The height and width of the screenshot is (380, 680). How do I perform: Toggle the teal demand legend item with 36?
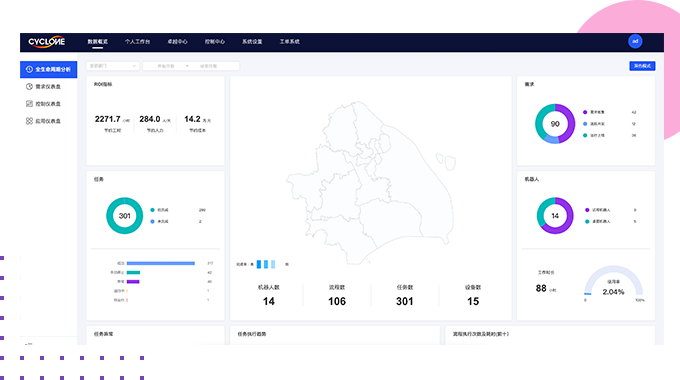(609, 135)
